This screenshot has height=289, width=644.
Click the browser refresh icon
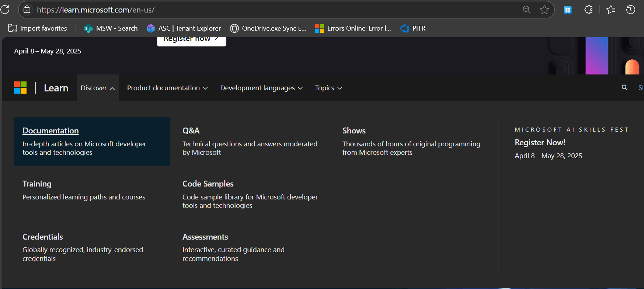point(5,9)
